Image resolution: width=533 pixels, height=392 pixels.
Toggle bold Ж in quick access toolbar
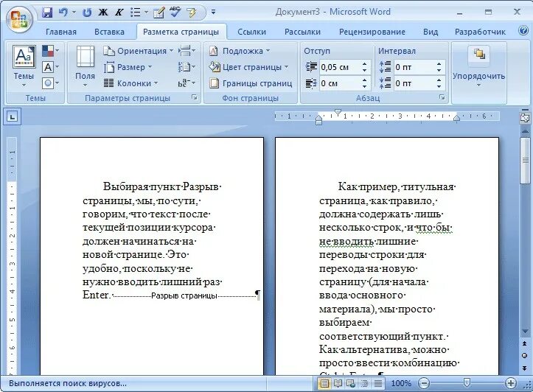(102, 13)
